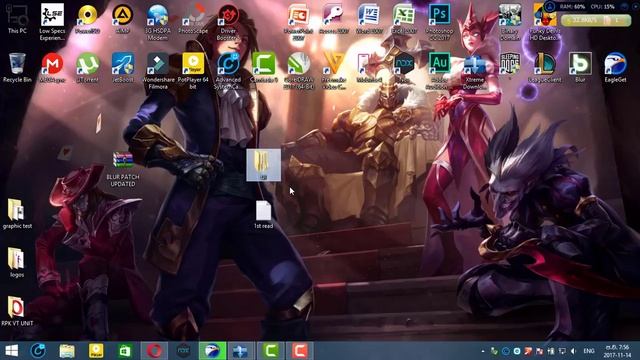The image size is (640, 360).
Task: Change the ENG input language
Action: 589,351
